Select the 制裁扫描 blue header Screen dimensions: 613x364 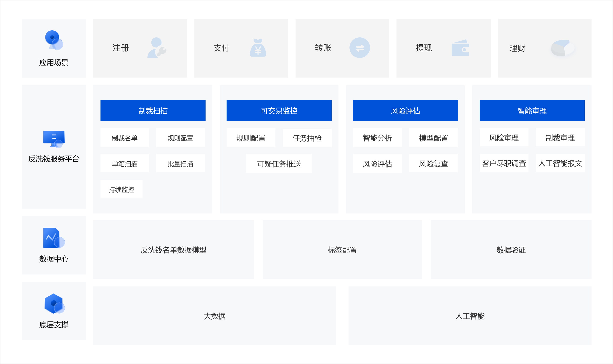[x=153, y=111]
